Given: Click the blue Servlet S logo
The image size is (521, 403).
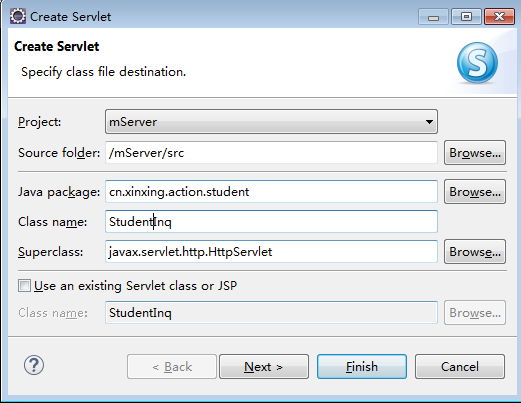Looking at the screenshot, I should pos(477,63).
